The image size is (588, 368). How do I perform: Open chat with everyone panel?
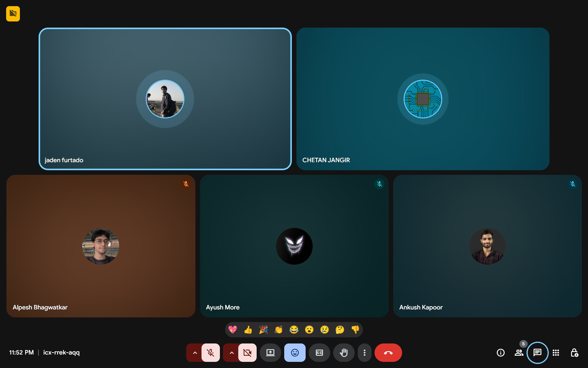tap(537, 353)
